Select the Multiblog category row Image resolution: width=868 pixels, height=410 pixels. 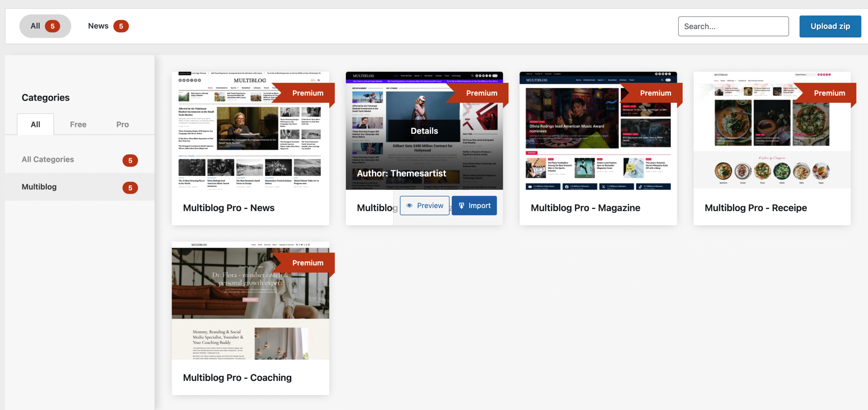(x=80, y=187)
